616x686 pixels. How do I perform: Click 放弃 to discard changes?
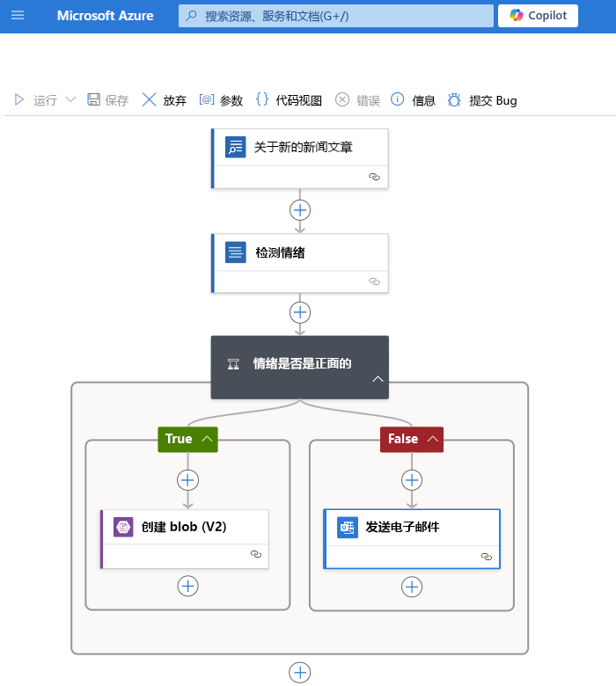165,100
